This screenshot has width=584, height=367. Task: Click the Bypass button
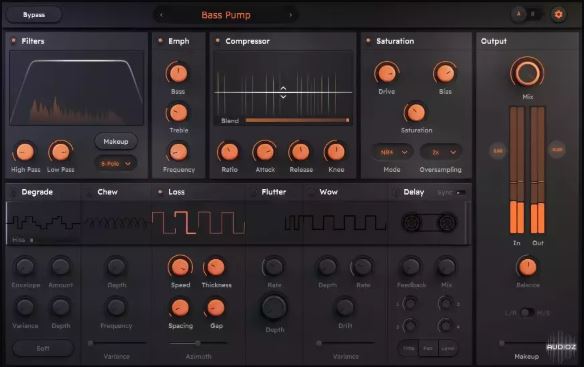pyautogui.click(x=34, y=15)
